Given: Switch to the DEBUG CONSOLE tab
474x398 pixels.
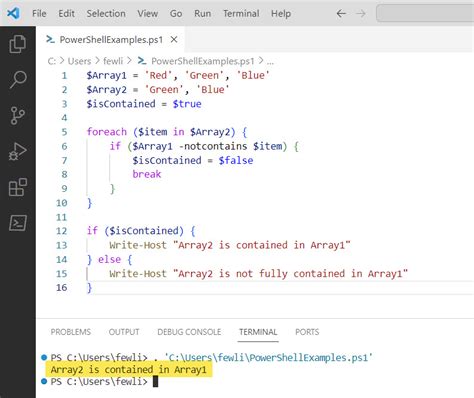Looking at the screenshot, I should (189, 332).
